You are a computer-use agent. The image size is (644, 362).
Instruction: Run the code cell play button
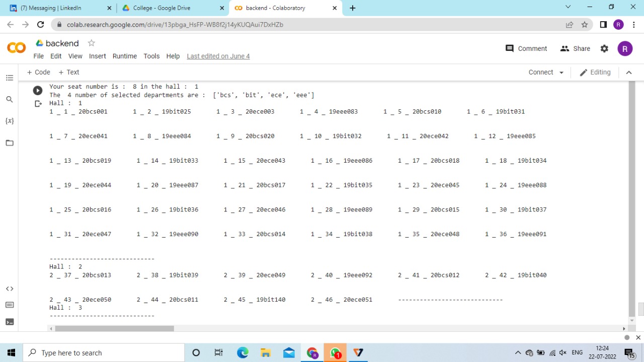coord(38,91)
